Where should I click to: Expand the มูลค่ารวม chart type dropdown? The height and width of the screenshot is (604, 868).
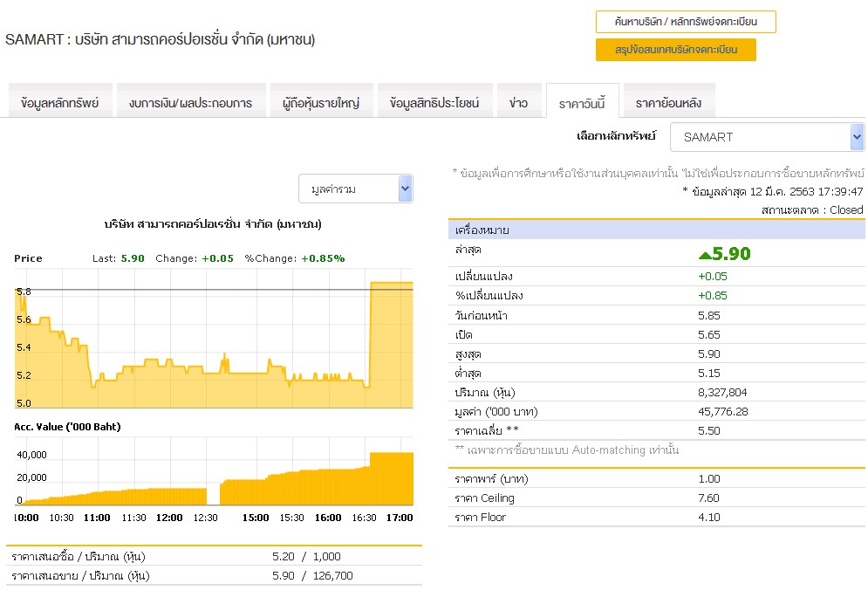click(x=355, y=189)
